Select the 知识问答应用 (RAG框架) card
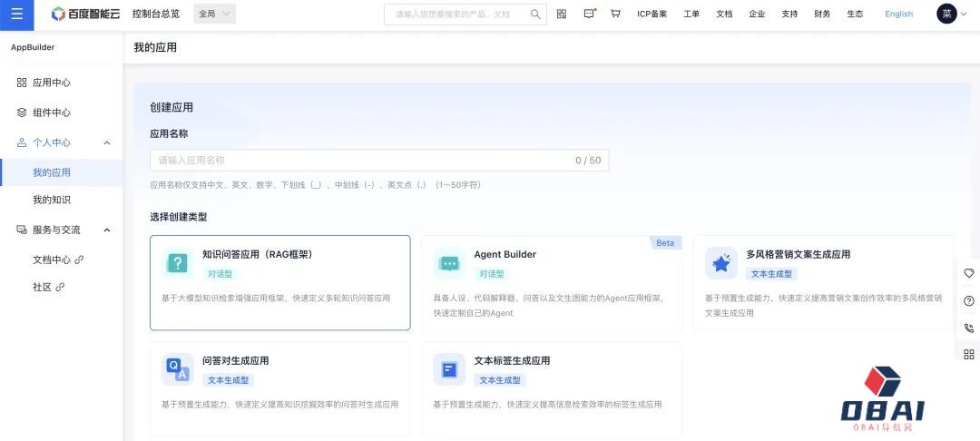Screen dimensions: 980x441 click(x=279, y=282)
